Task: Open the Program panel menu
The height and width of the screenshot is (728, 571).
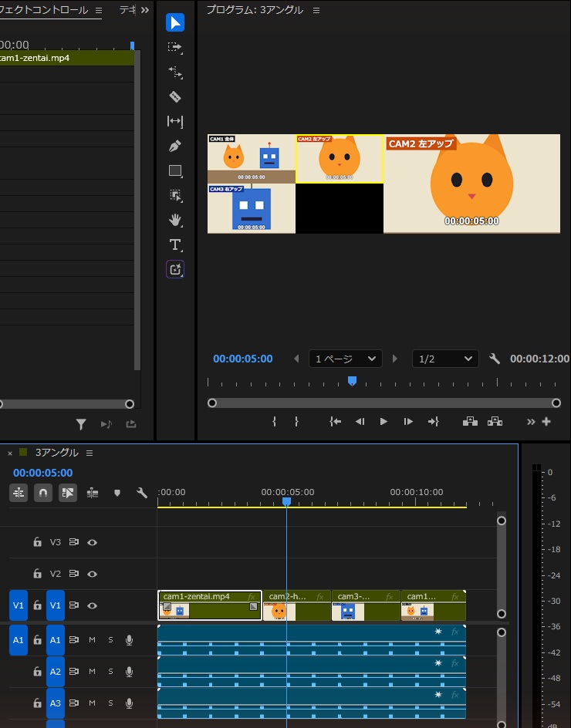Action: (316, 10)
